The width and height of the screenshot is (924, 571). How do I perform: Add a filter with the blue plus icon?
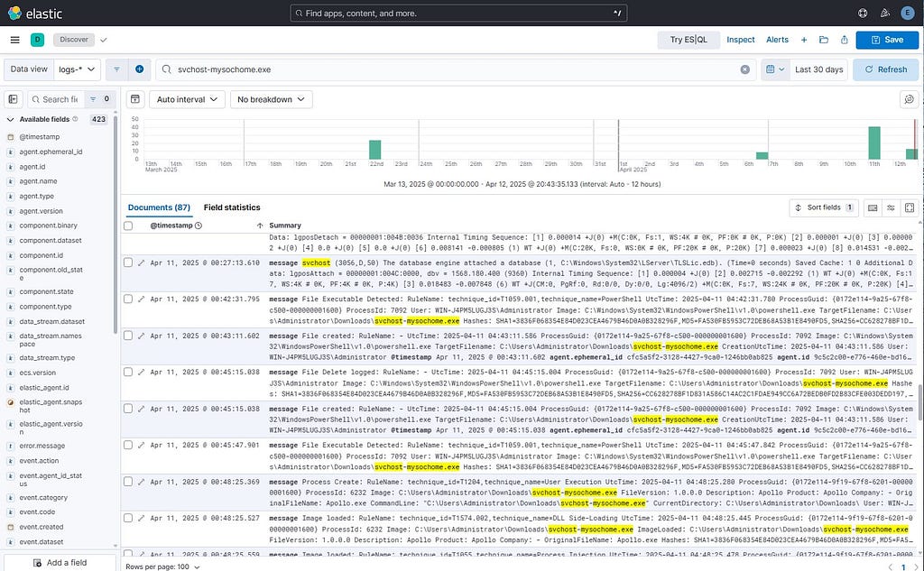click(x=140, y=69)
